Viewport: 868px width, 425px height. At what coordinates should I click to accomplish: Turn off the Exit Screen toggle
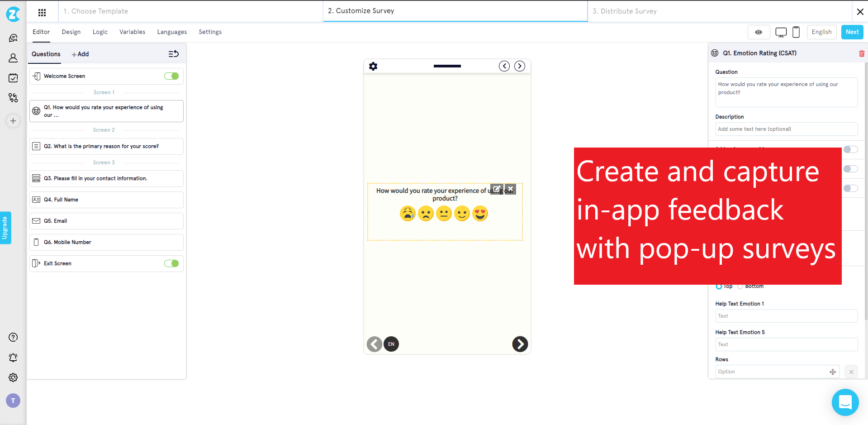(x=171, y=263)
